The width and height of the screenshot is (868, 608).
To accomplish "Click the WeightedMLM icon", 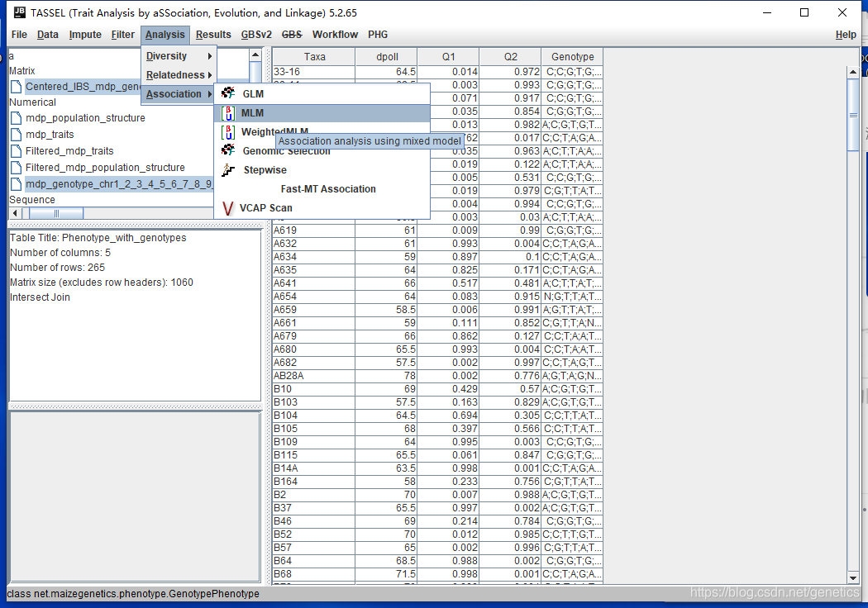I will [x=228, y=132].
